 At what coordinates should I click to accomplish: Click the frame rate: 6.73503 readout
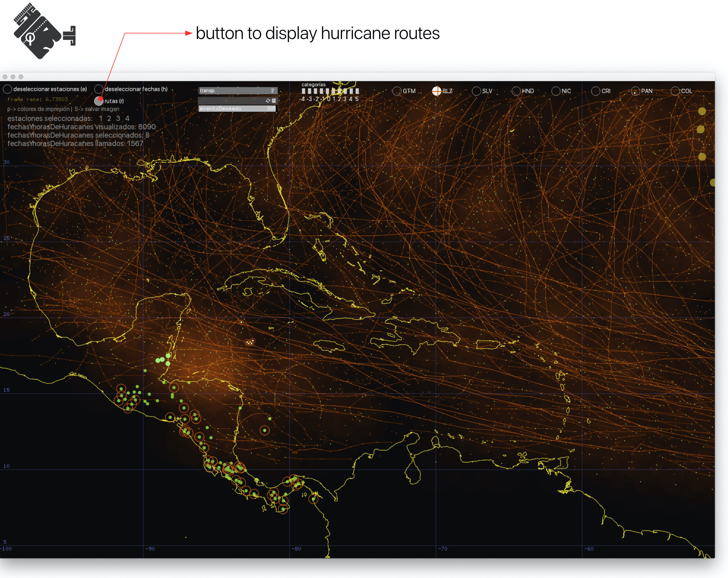pos(37,99)
